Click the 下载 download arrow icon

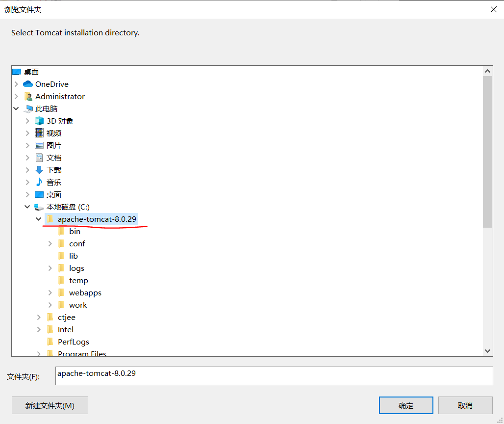pyautogui.click(x=39, y=170)
